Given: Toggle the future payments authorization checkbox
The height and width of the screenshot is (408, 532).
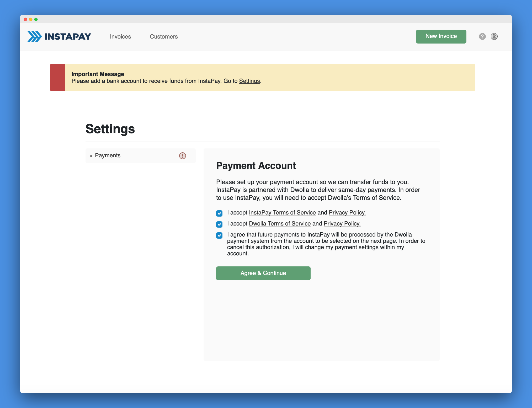Looking at the screenshot, I should (219, 235).
